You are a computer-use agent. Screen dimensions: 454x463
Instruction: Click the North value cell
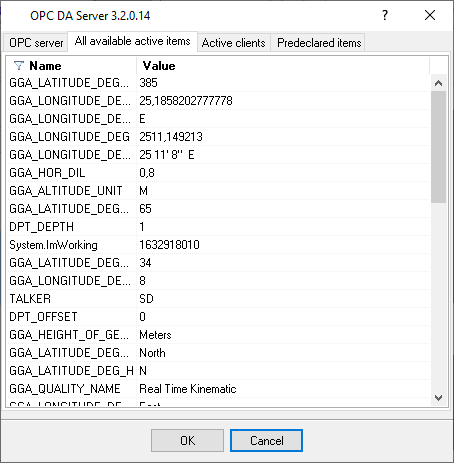(152, 353)
